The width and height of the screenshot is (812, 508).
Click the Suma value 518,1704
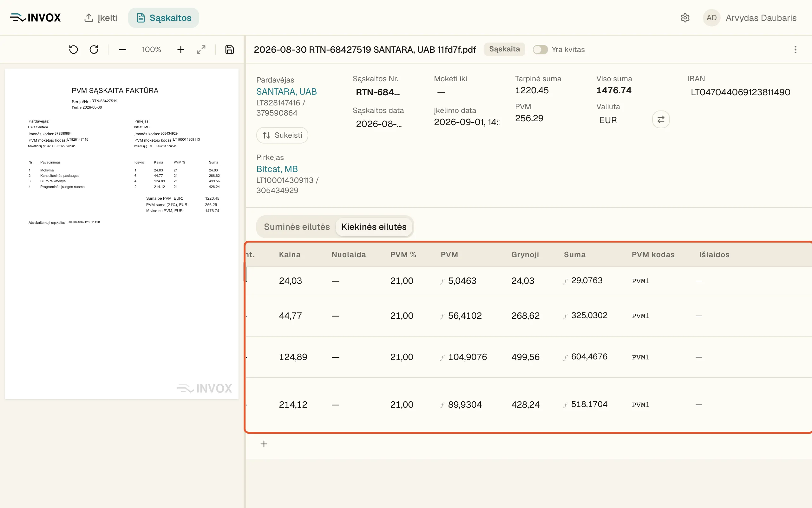pyautogui.click(x=589, y=404)
